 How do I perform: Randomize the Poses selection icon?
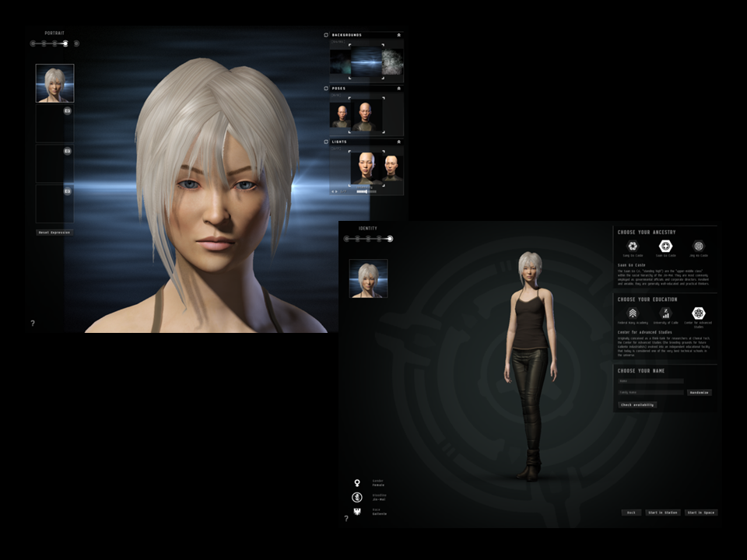[326, 89]
